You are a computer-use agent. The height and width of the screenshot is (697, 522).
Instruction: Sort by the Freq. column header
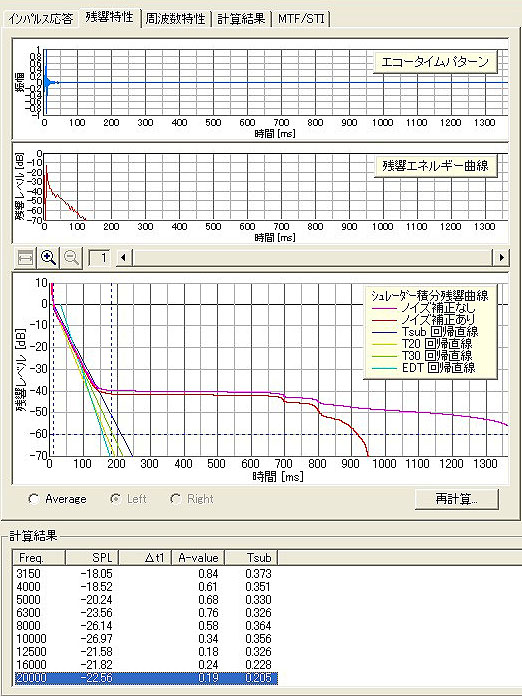pyautogui.click(x=39, y=557)
